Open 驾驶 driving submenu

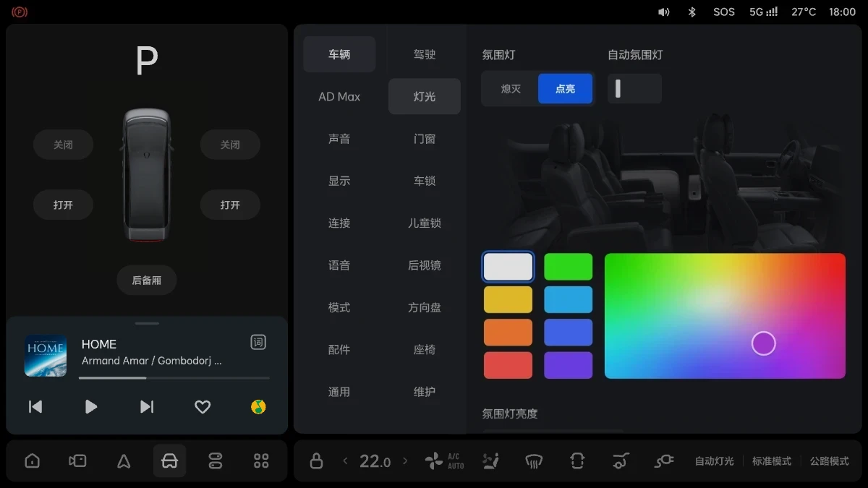tap(425, 54)
